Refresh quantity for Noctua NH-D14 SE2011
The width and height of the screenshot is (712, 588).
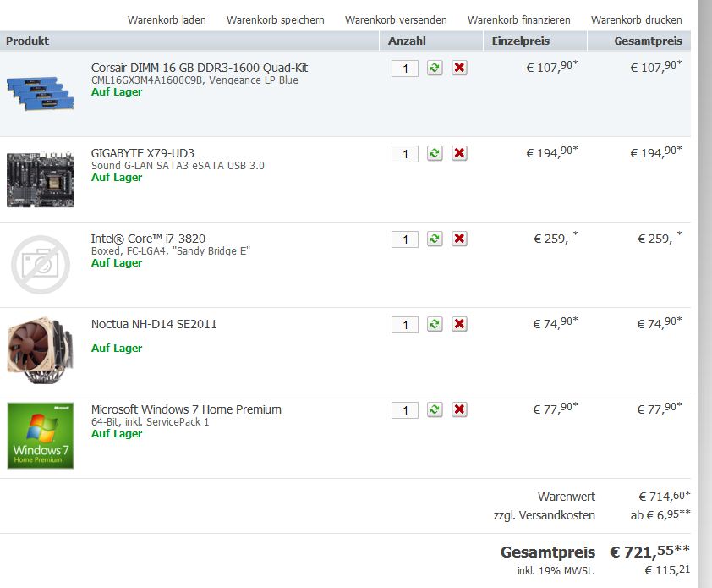coord(435,324)
